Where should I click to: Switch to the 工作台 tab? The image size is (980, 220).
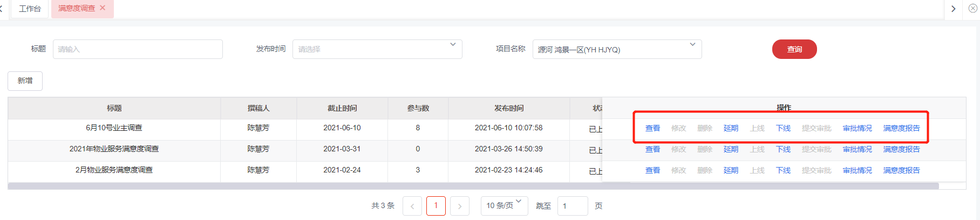[30, 9]
